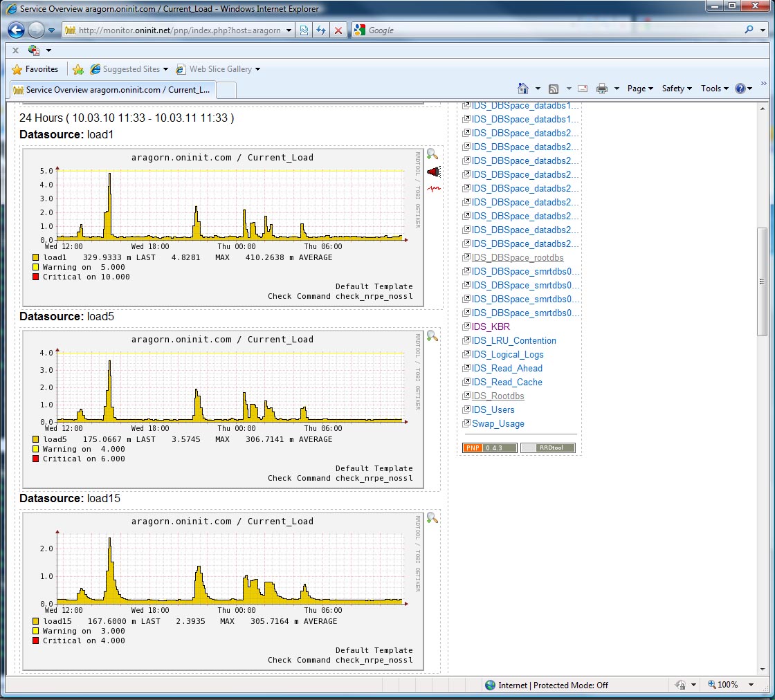Click the Home icon
775x700 pixels.
pyautogui.click(x=523, y=89)
